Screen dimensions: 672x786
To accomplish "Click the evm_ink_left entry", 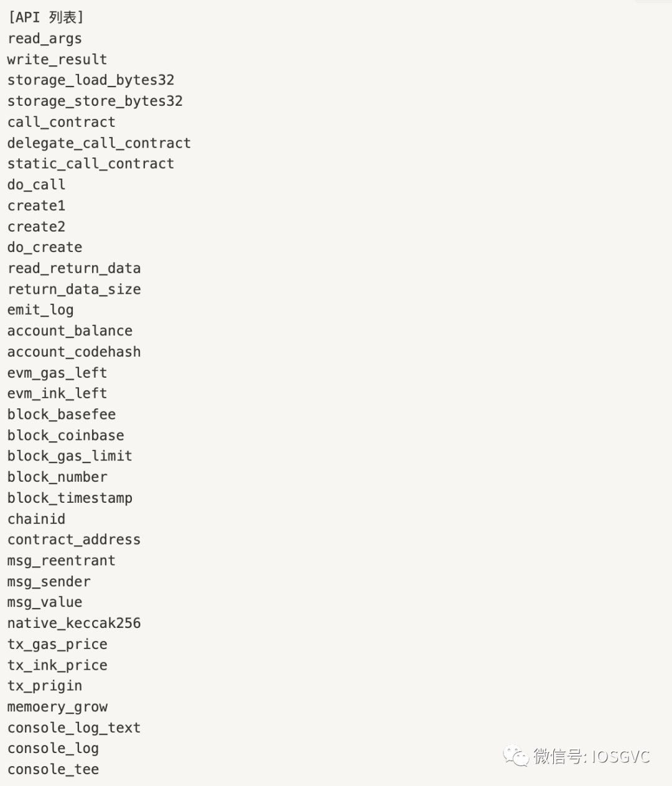I will pos(57,393).
